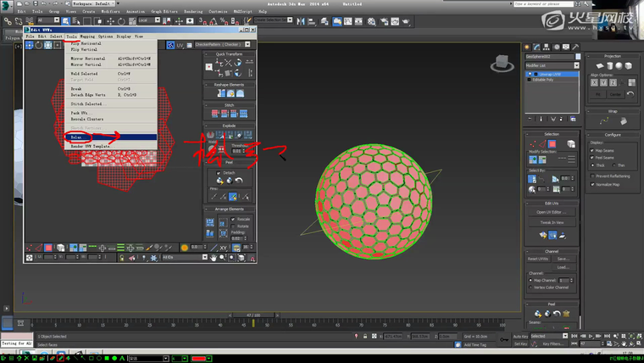
Task: Enable Prevent Reflattening checkbox
Action: pos(594,176)
